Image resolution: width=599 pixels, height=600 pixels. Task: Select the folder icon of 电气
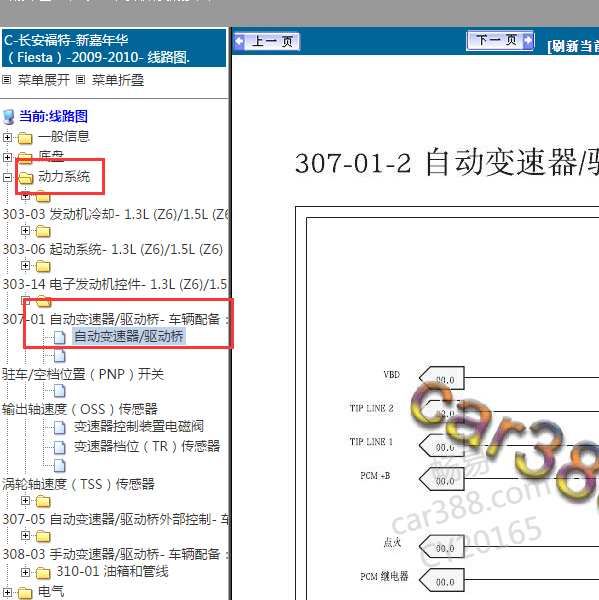click(x=25, y=593)
